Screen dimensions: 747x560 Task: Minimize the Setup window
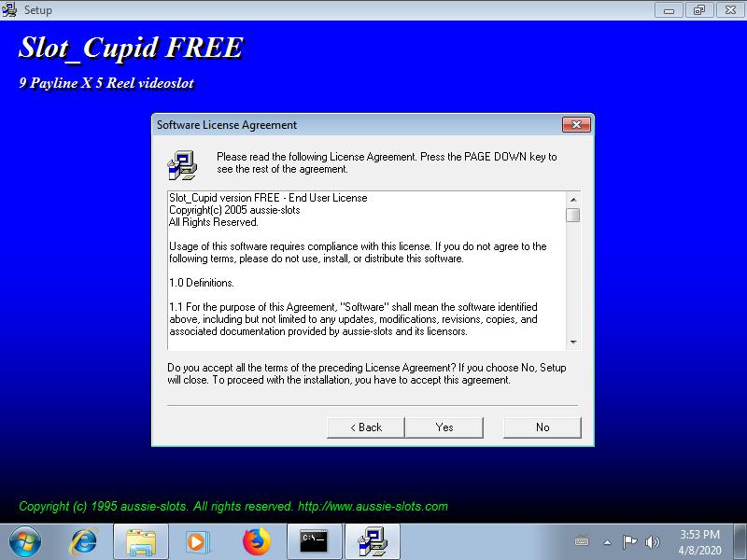click(669, 10)
